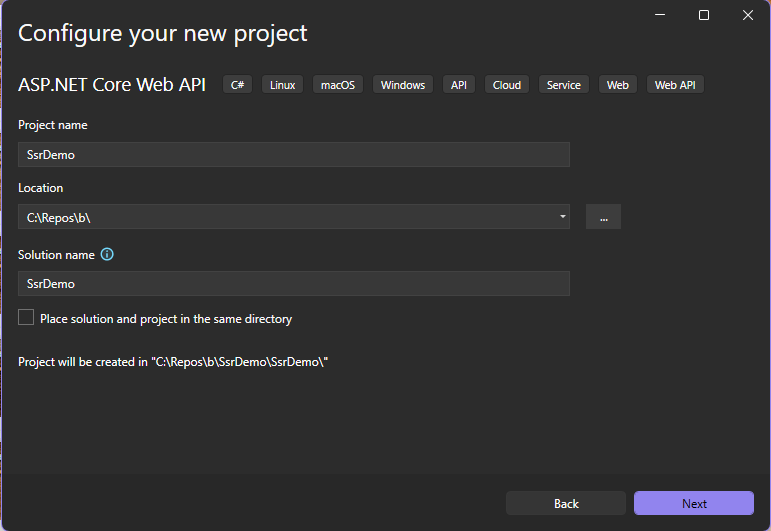Viewport: 771px width, 531px height.
Task: Click the Service tag
Action: [563, 85]
